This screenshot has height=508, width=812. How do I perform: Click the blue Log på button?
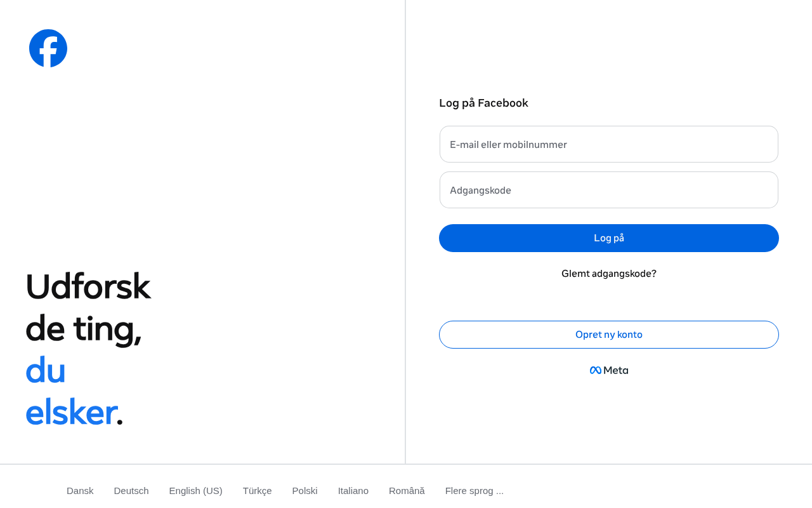609,238
